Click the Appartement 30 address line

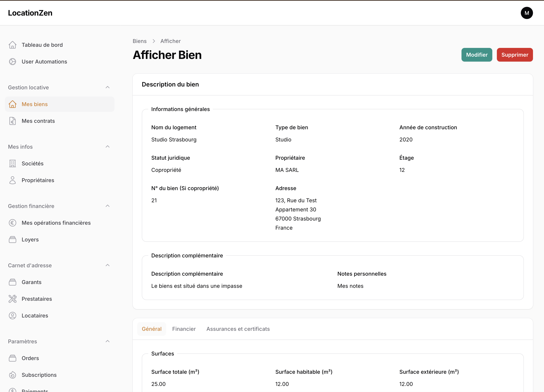[296, 210]
